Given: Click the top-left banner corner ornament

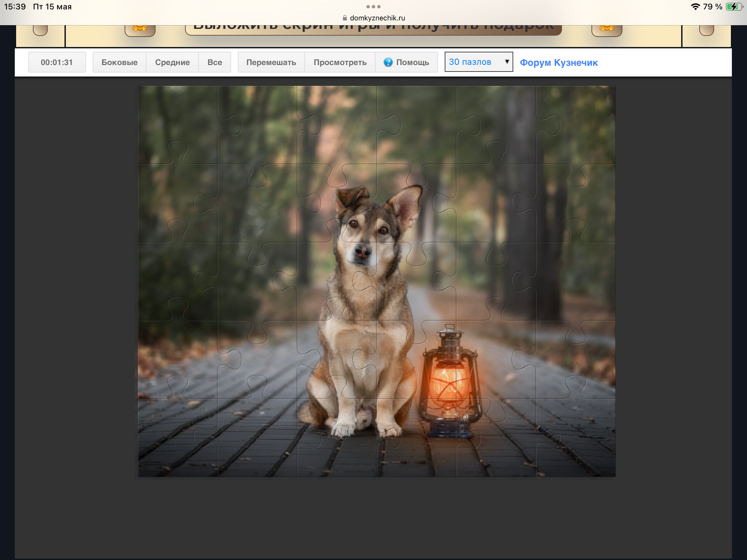Looking at the screenshot, I should click(40, 30).
